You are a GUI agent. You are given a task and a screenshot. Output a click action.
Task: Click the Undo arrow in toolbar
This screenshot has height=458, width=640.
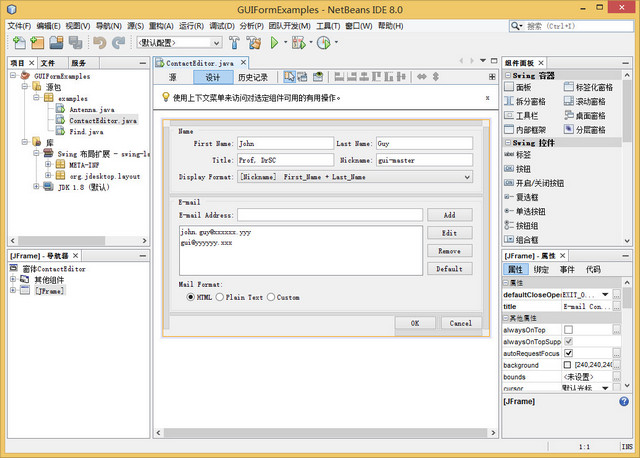[x=99, y=43]
